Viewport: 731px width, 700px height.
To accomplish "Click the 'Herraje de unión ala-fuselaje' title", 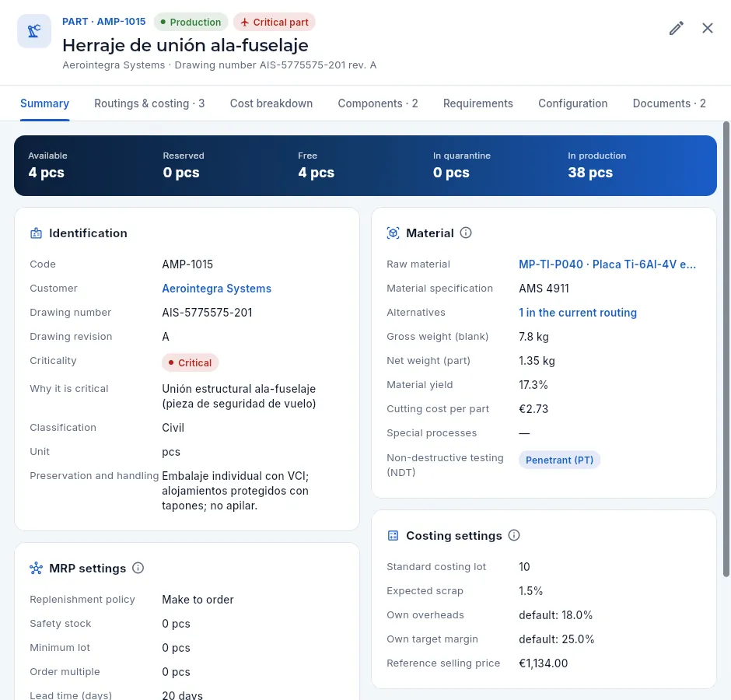I will point(186,45).
